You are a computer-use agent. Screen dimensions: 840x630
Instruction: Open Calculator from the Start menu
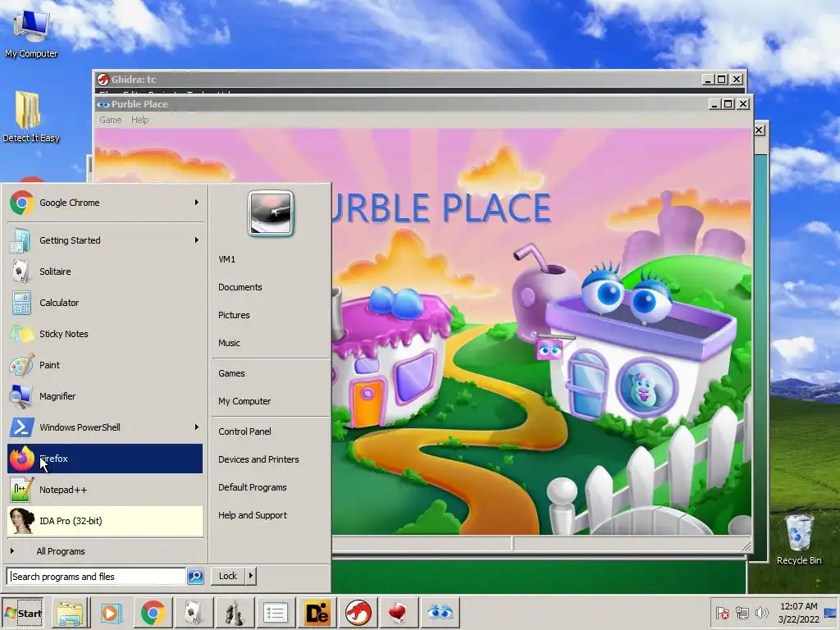[105, 303]
